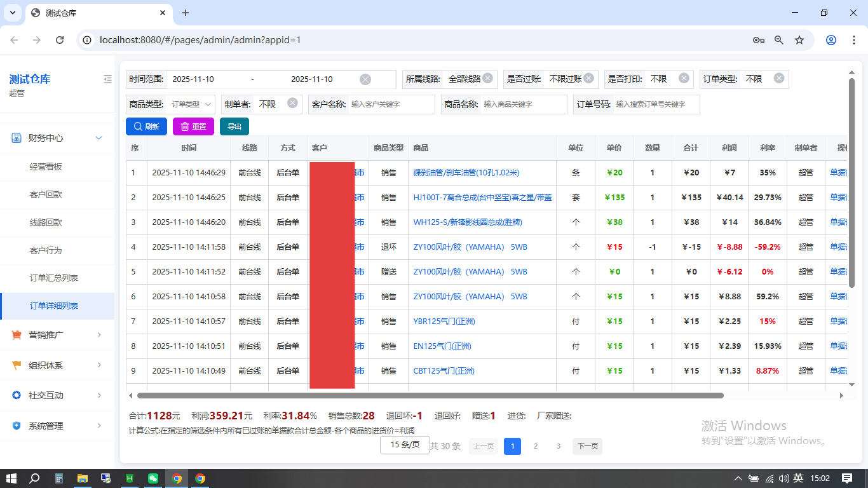Go to page 2 of results
The width and height of the screenshot is (868, 488).
536,446
